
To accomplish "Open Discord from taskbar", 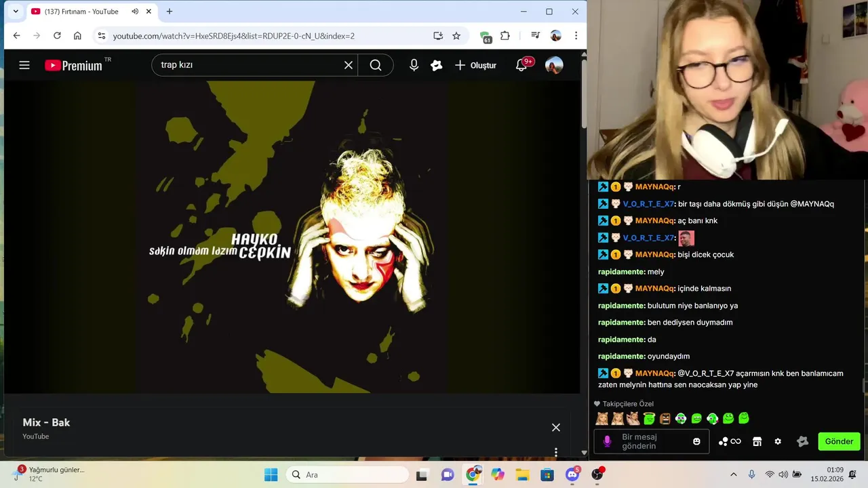I will [x=572, y=474].
